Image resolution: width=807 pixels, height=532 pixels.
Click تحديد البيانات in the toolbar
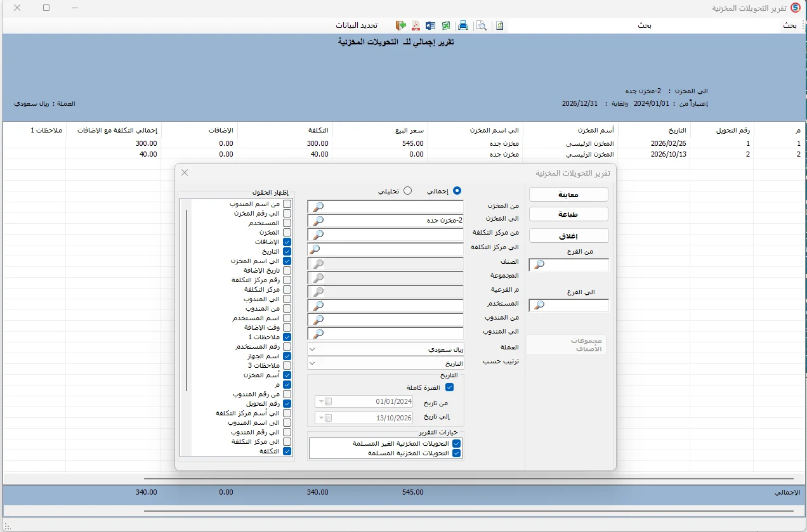coord(357,25)
